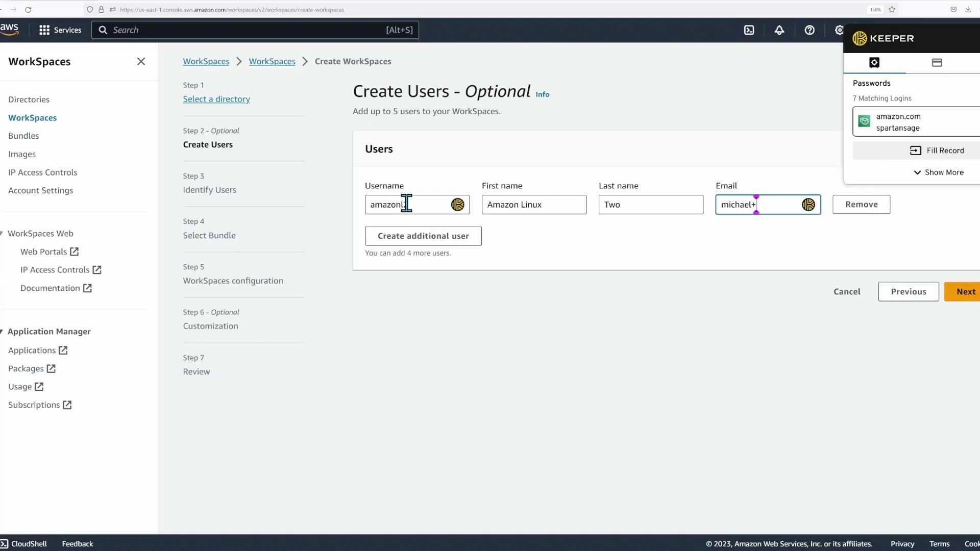Open Bundles in the sidebar

[x=23, y=136]
